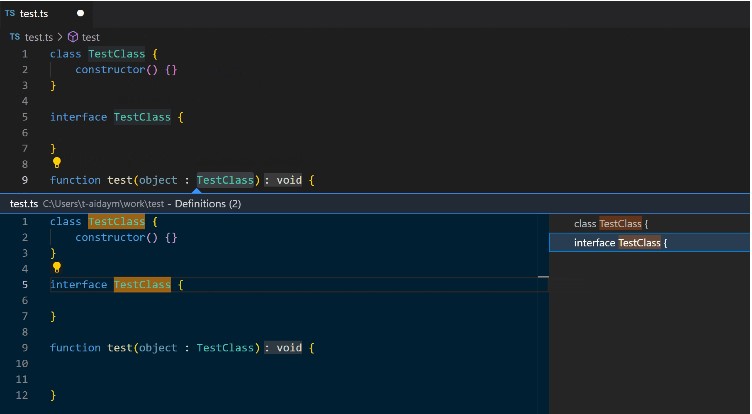Select 'interface TestClass {' in the definitions list

pos(620,243)
